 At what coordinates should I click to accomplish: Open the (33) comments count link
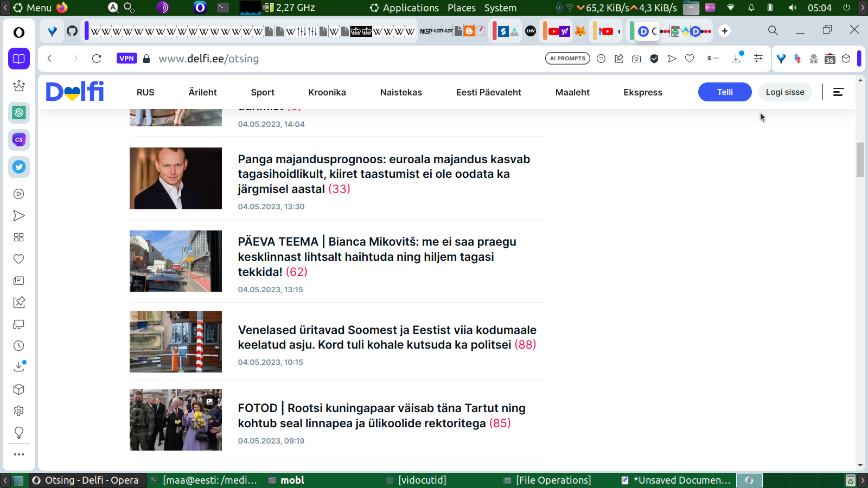(x=340, y=189)
